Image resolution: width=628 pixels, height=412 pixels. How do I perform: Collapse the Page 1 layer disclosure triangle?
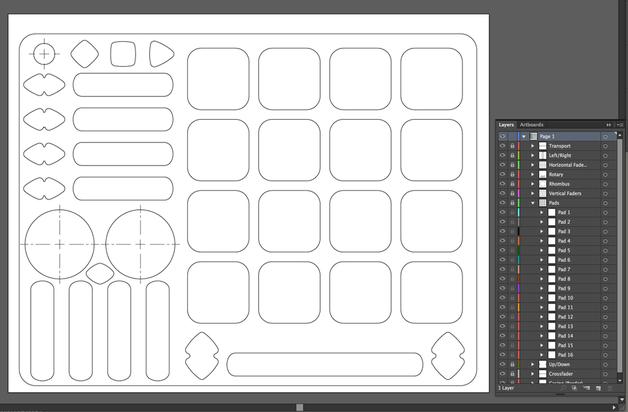524,137
